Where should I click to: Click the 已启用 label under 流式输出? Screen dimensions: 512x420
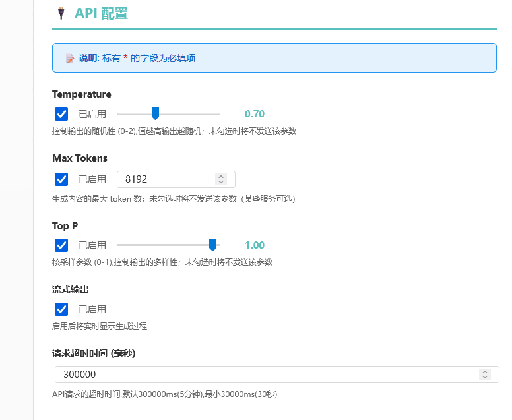coord(92,309)
